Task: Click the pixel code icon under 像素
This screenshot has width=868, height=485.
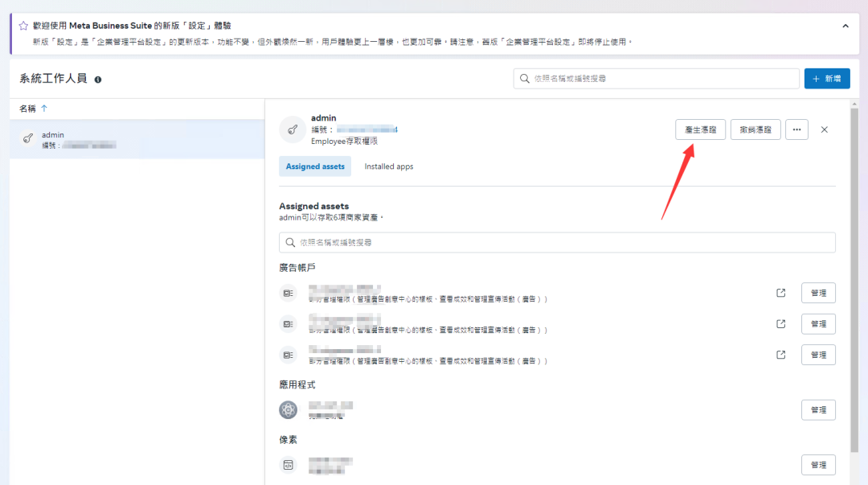Action: [x=288, y=465]
